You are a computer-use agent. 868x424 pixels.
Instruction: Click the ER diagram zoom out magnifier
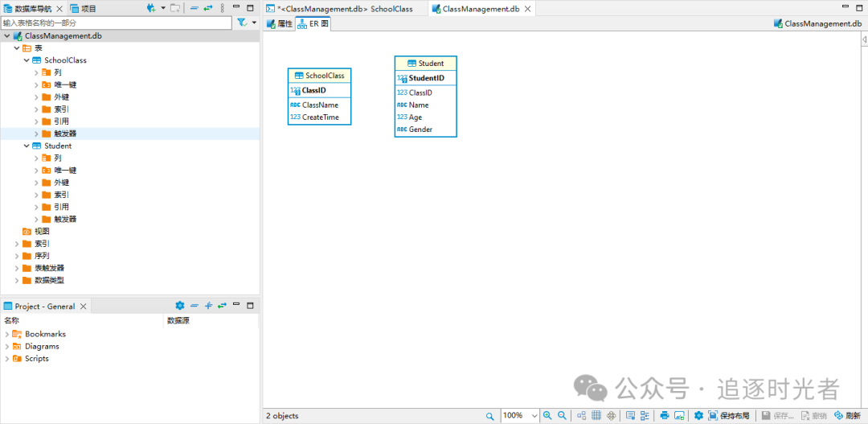point(562,415)
